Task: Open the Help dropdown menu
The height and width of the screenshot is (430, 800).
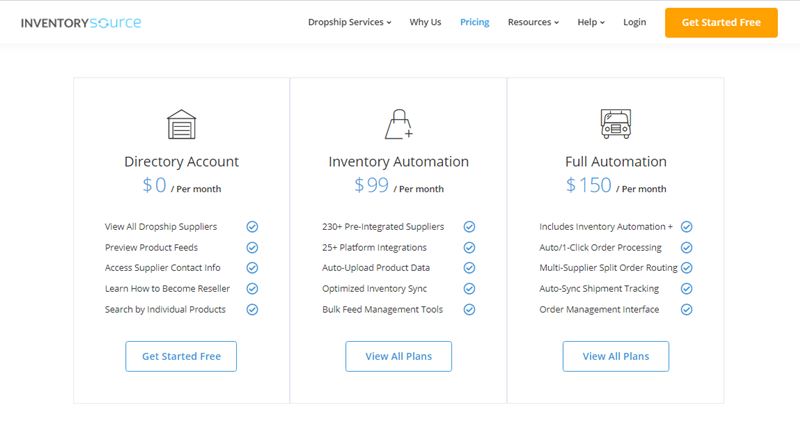Action: (x=591, y=22)
